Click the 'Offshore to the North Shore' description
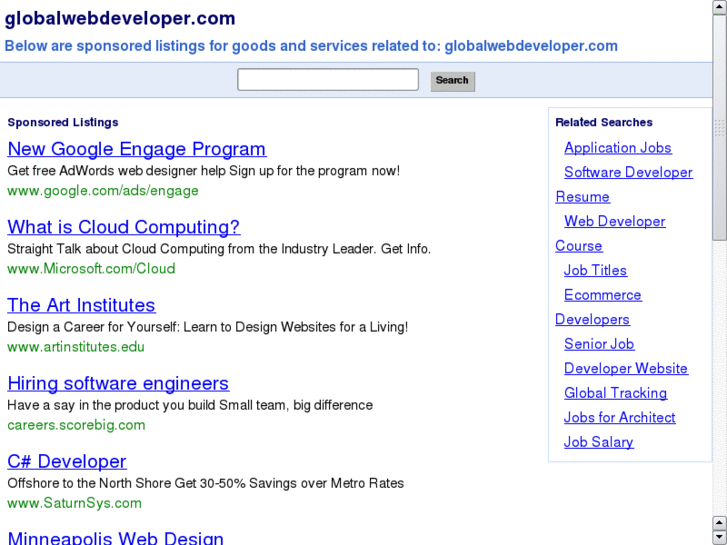The image size is (727, 545). coord(205,483)
